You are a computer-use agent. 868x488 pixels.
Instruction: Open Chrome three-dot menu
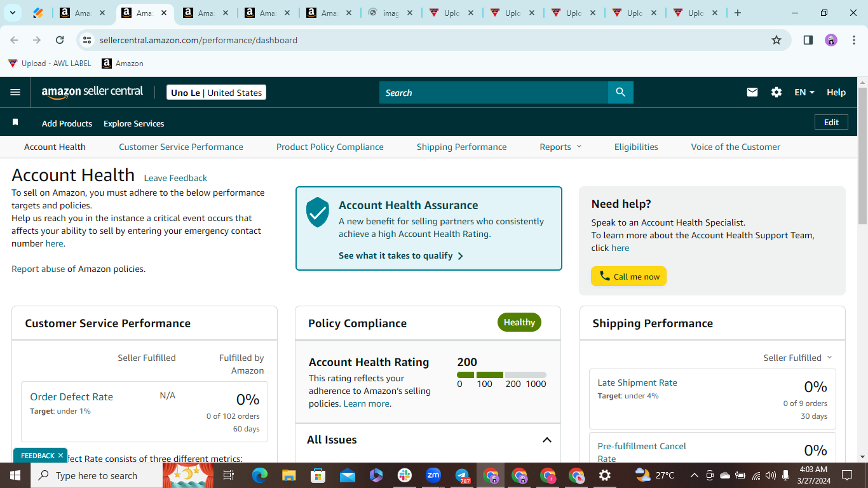point(854,40)
